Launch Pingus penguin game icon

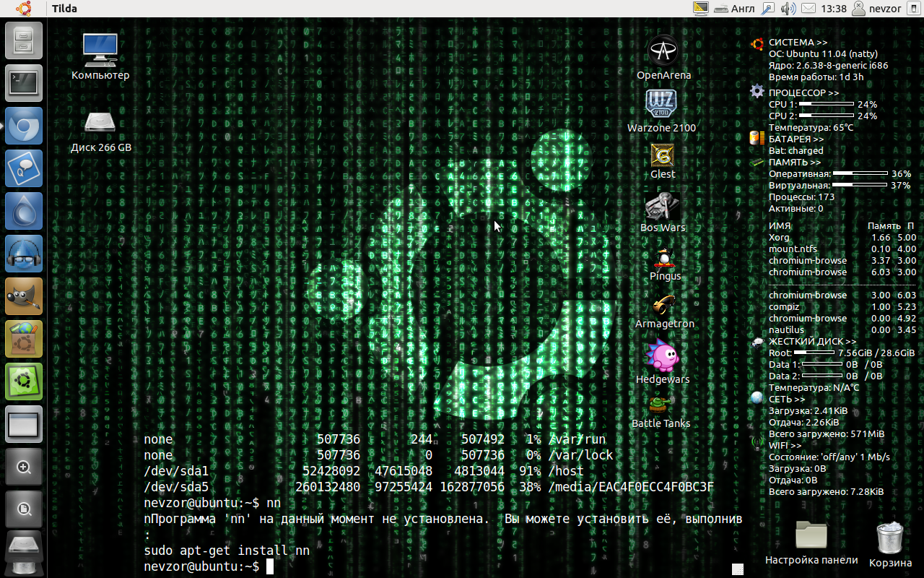(x=665, y=263)
